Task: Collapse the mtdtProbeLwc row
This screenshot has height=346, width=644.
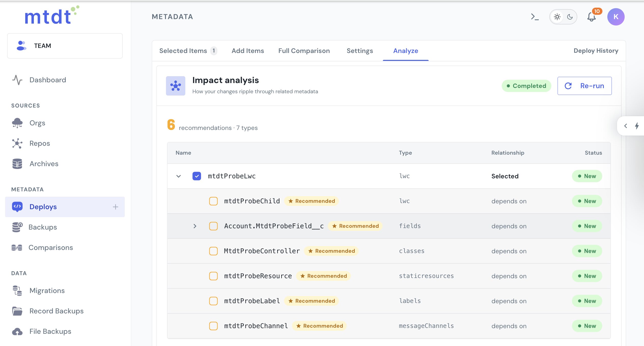Action: click(179, 176)
